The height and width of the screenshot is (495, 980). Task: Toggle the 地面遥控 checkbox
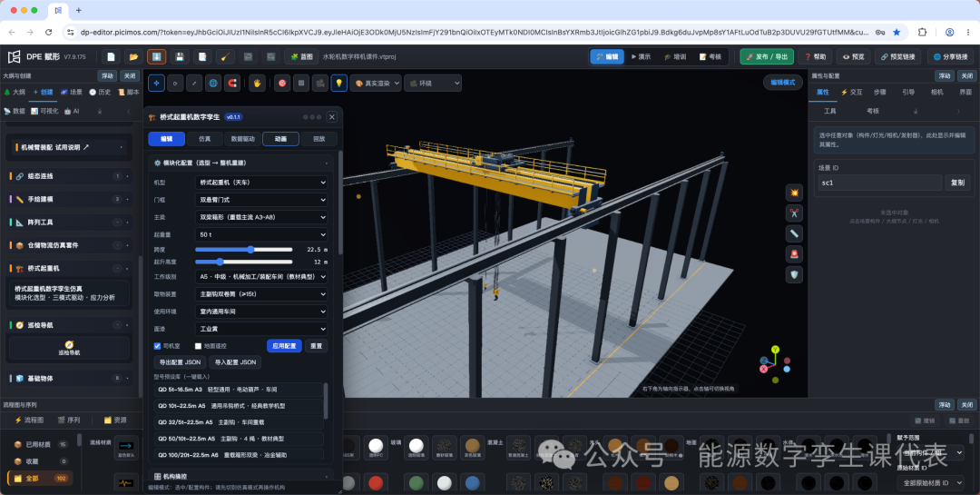198,346
